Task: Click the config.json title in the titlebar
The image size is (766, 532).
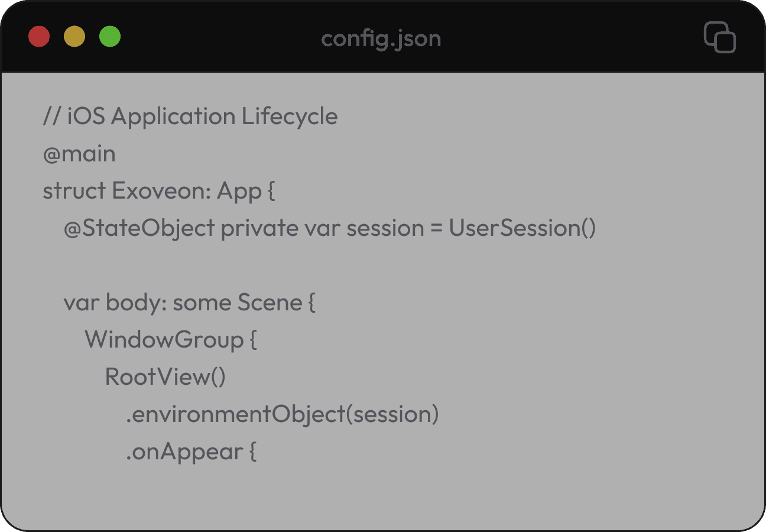Action: (381, 38)
